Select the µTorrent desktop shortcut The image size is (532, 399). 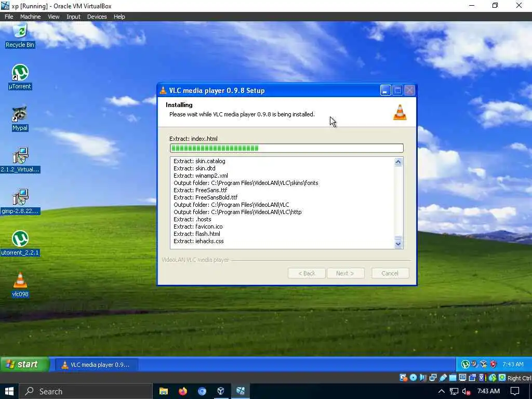click(x=20, y=77)
